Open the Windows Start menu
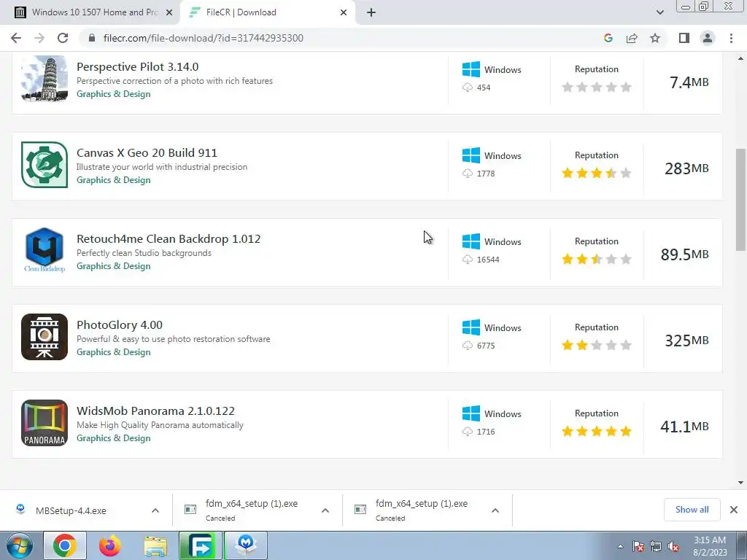This screenshot has width=747, height=560. click(x=19, y=545)
